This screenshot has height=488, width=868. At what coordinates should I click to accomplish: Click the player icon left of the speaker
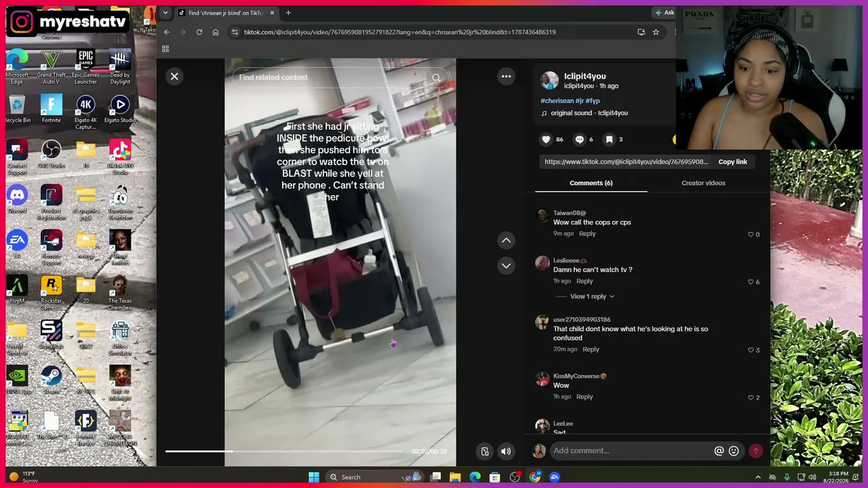pyautogui.click(x=485, y=451)
